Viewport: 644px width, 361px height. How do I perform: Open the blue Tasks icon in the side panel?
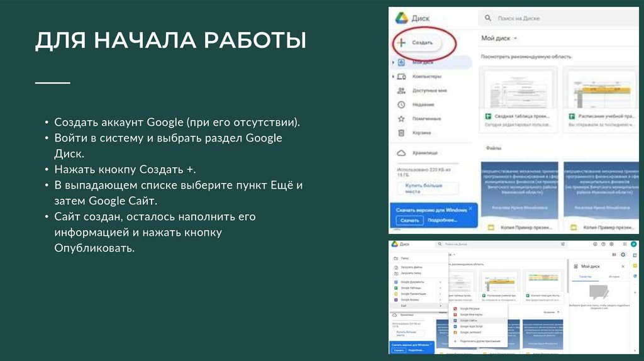coord(635,276)
